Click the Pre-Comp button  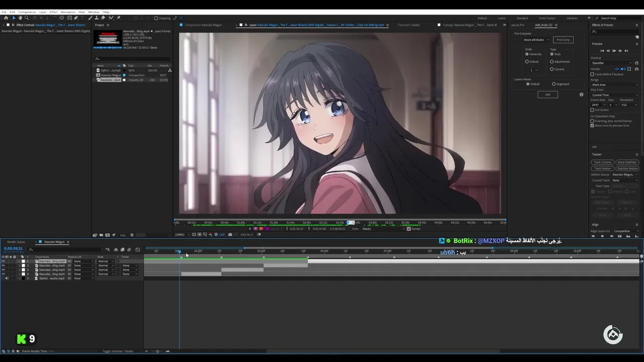(x=563, y=40)
